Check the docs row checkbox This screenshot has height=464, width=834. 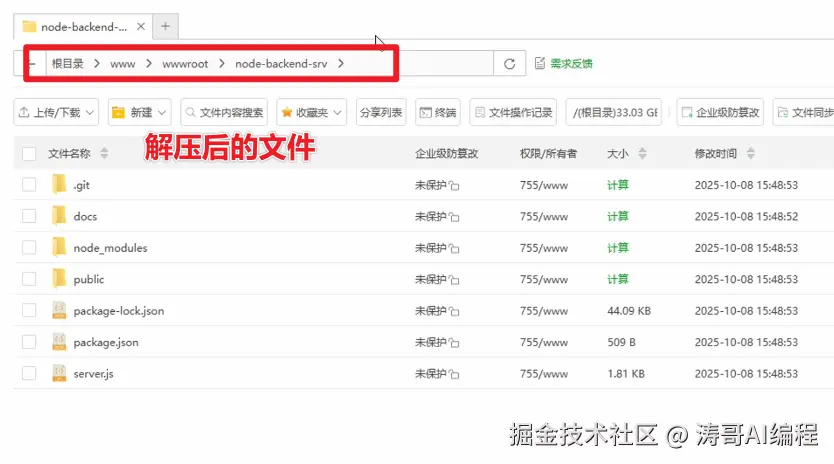coord(29,216)
